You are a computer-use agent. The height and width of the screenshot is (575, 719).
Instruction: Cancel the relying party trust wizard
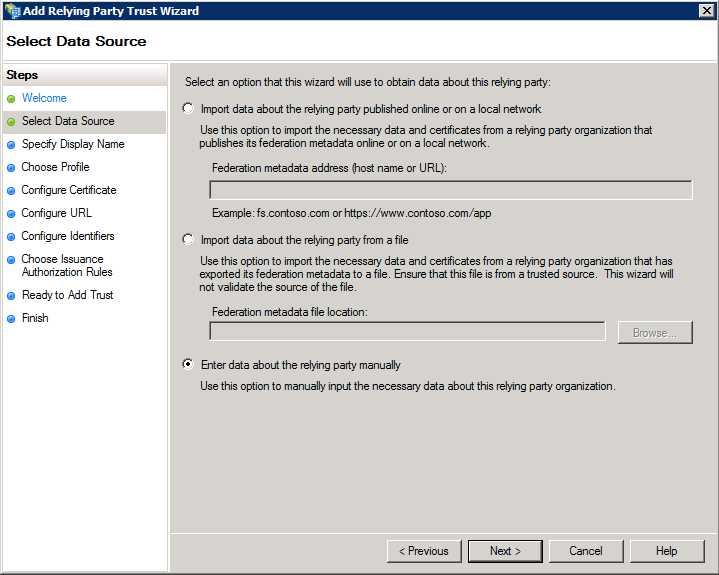pyautogui.click(x=586, y=551)
